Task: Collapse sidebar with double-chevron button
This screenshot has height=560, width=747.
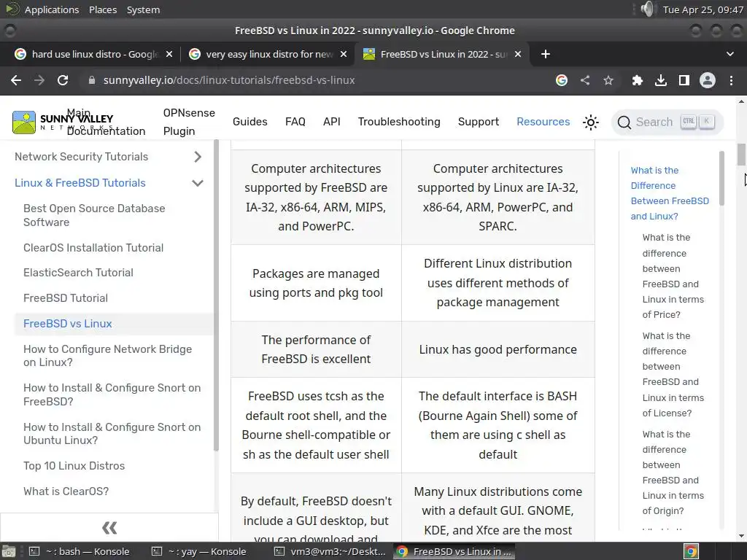Action: click(109, 527)
